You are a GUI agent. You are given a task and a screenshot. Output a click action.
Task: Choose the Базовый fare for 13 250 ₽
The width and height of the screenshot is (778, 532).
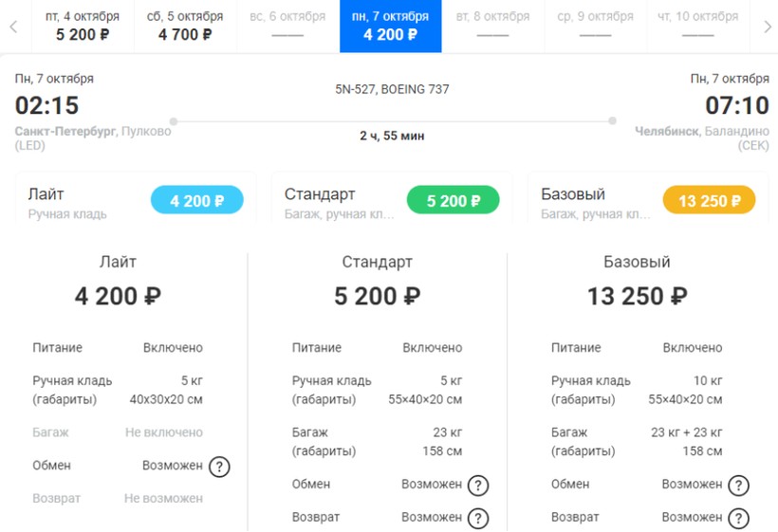pos(709,201)
